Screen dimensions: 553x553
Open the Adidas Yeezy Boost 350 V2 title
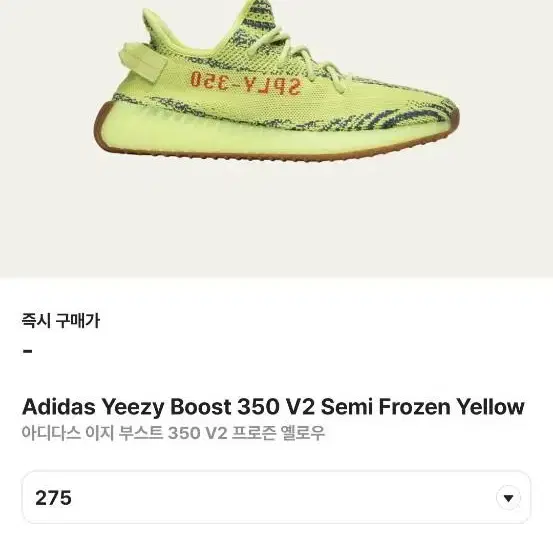coord(273,407)
